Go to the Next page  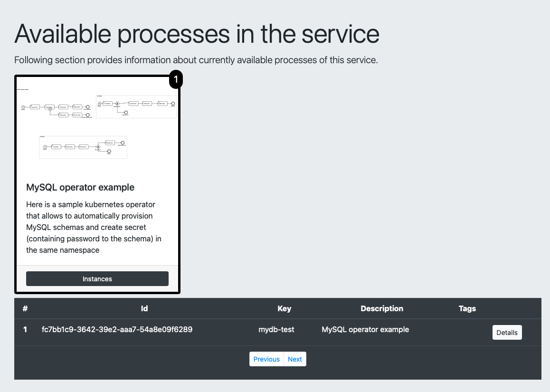click(x=294, y=359)
